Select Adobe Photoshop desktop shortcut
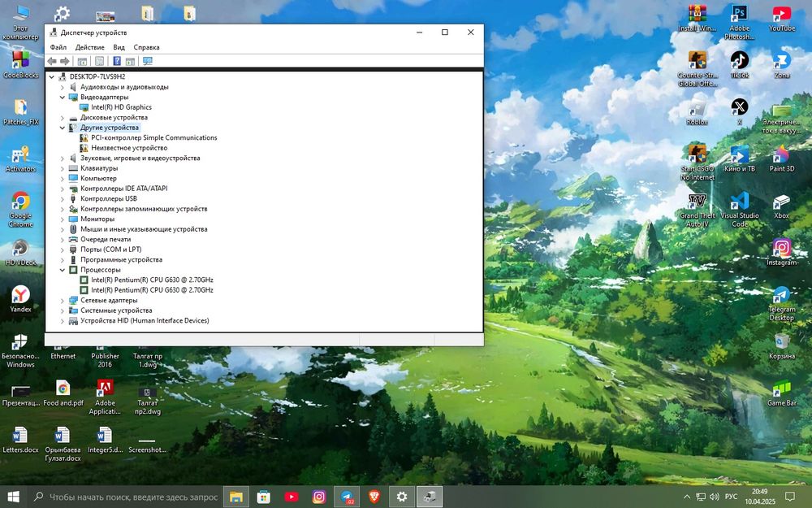The height and width of the screenshot is (508, 812). (x=740, y=22)
